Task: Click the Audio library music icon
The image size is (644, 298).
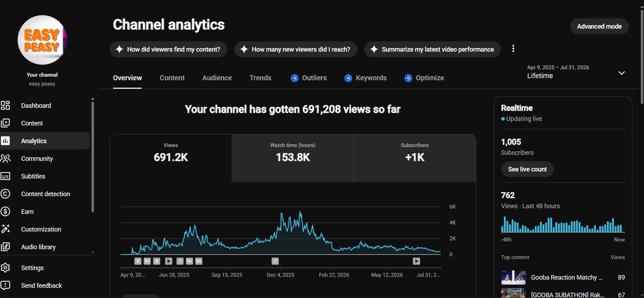Action: pyautogui.click(x=5, y=247)
